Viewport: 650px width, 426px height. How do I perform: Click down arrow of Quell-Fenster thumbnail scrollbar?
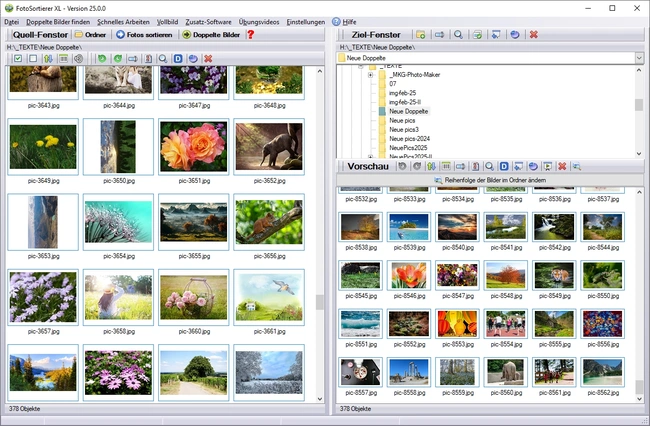coord(320,399)
